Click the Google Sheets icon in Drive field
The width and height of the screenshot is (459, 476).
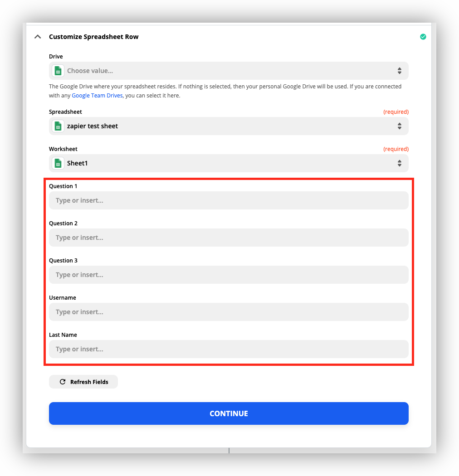point(58,71)
